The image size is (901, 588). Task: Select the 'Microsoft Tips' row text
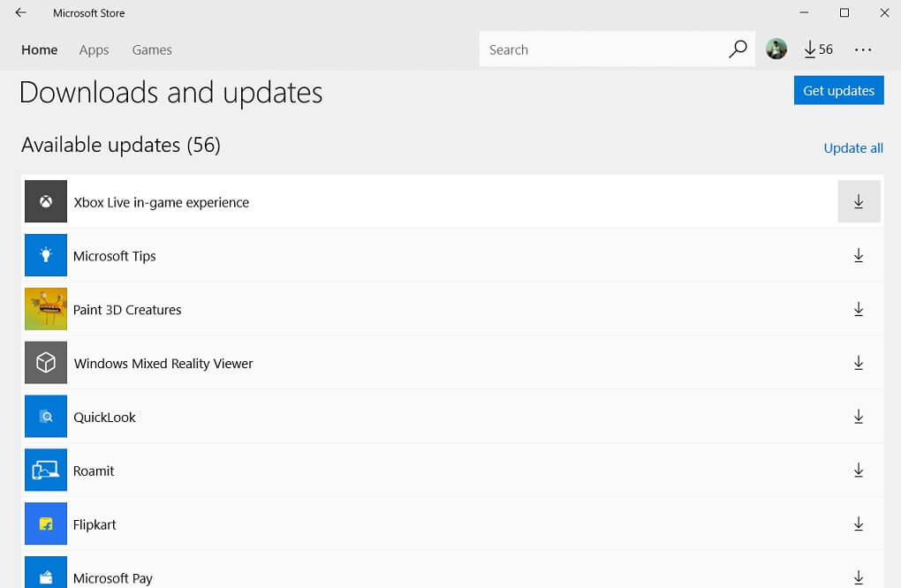(114, 256)
